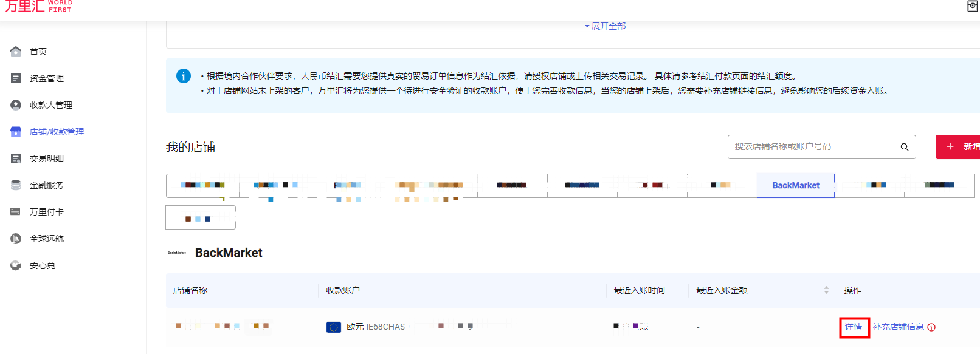Click the home icon in sidebar
Screen dimensions: 980x354
16,52
